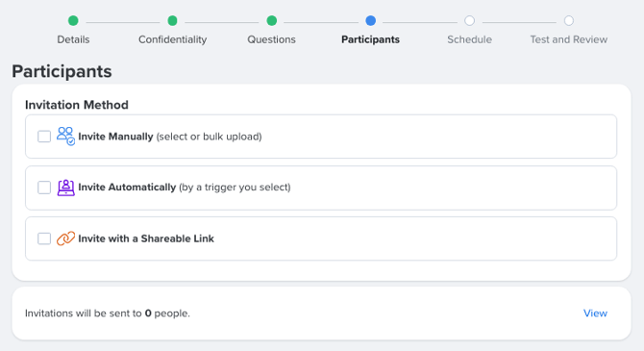Switch to the Questions step label
This screenshot has height=351, width=644.
coord(271,39)
